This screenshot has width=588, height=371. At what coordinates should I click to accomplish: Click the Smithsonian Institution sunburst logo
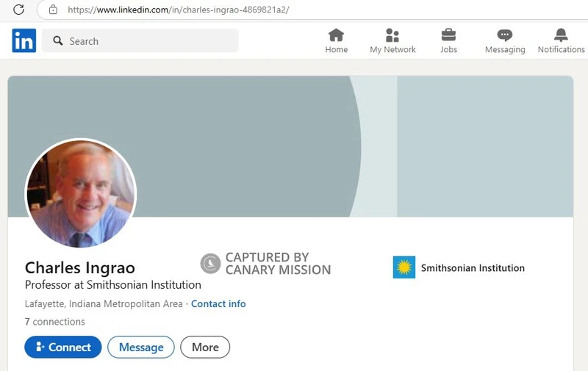(404, 267)
